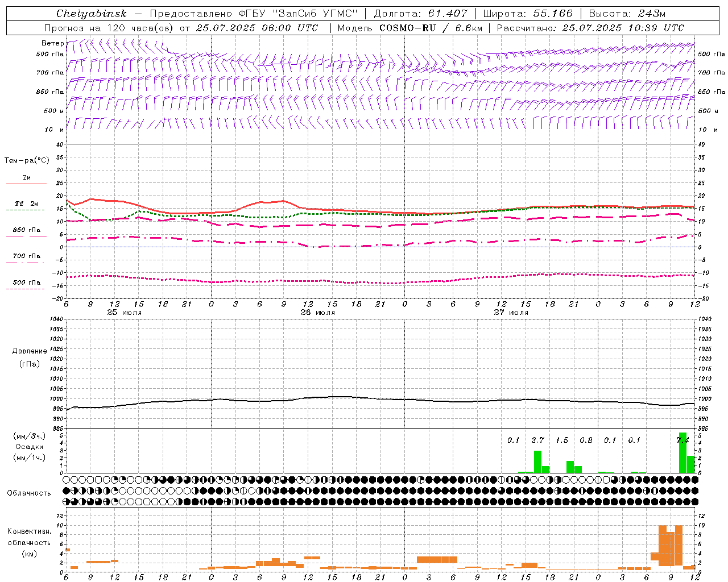
Task: Click the 25 июля date label
Action: (125, 313)
